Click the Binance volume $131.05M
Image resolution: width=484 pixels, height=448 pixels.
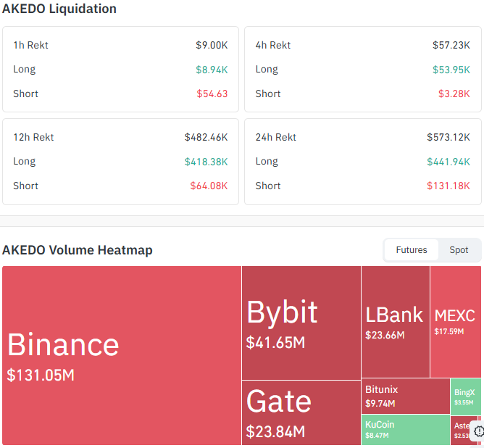pos(41,375)
